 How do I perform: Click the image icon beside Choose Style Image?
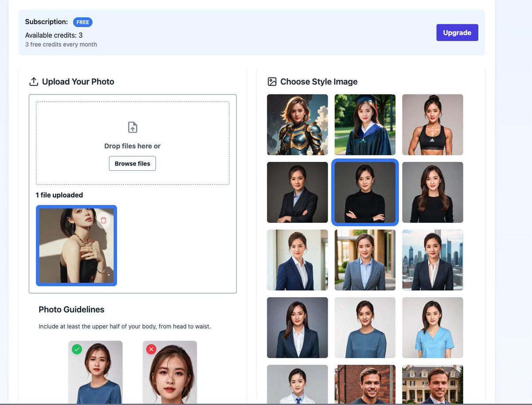tap(272, 82)
